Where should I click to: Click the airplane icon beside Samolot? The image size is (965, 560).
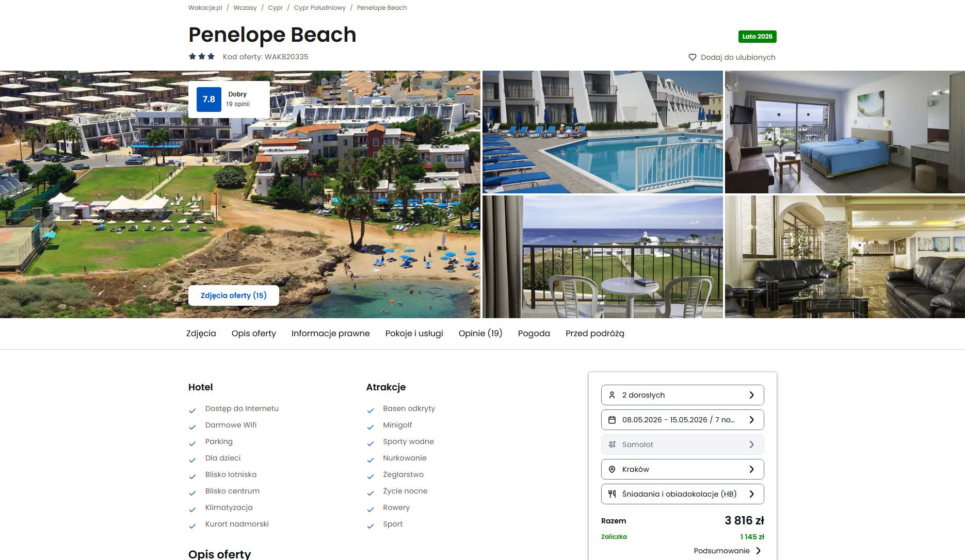pyautogui.click(x=612, y=444)
